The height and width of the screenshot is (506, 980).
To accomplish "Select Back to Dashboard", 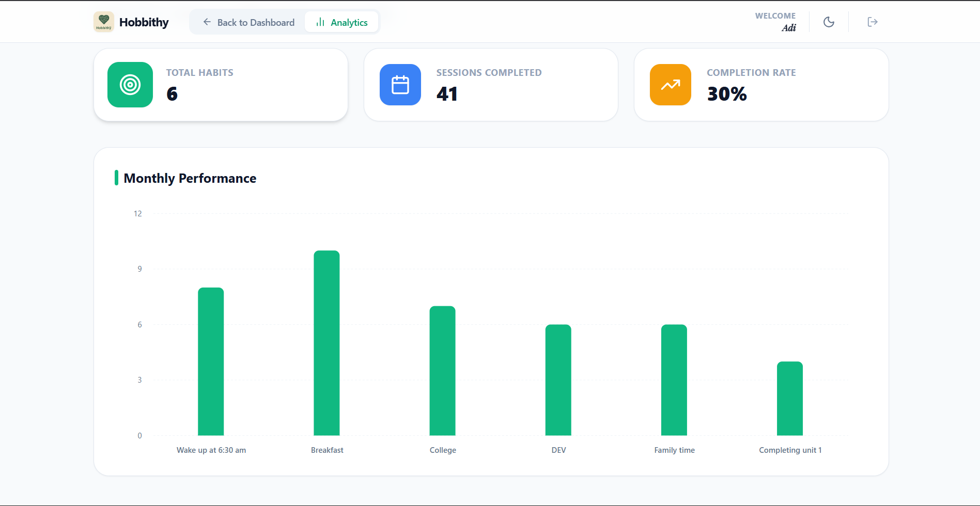I will [256, 22].
